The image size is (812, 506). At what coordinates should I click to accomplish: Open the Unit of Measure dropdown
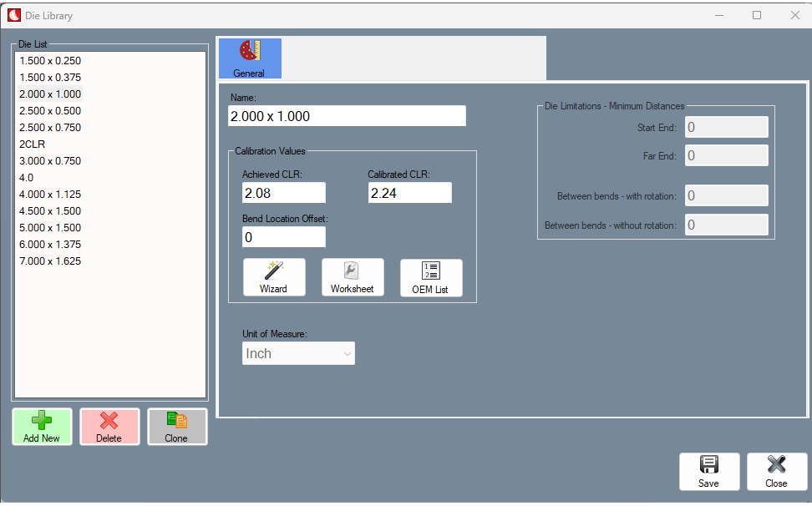click(298, 353)
